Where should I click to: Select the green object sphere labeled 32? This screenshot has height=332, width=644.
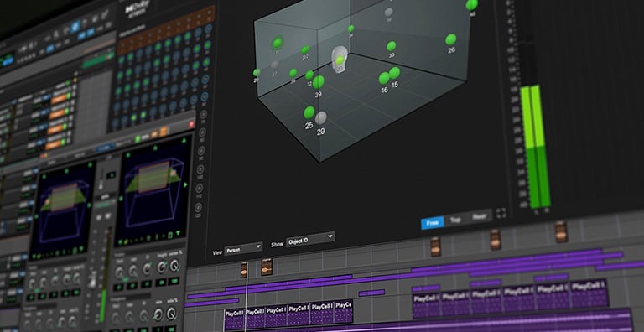[x=309, y=75]
